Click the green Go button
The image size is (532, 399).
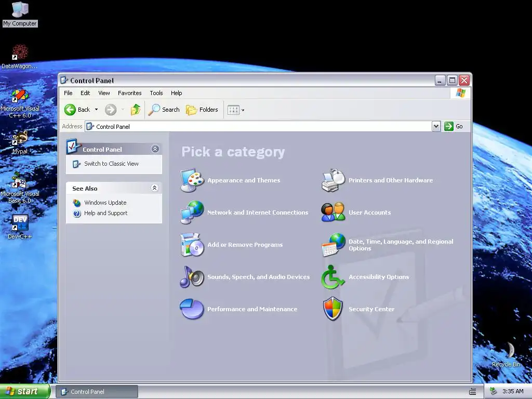(454, 126)
